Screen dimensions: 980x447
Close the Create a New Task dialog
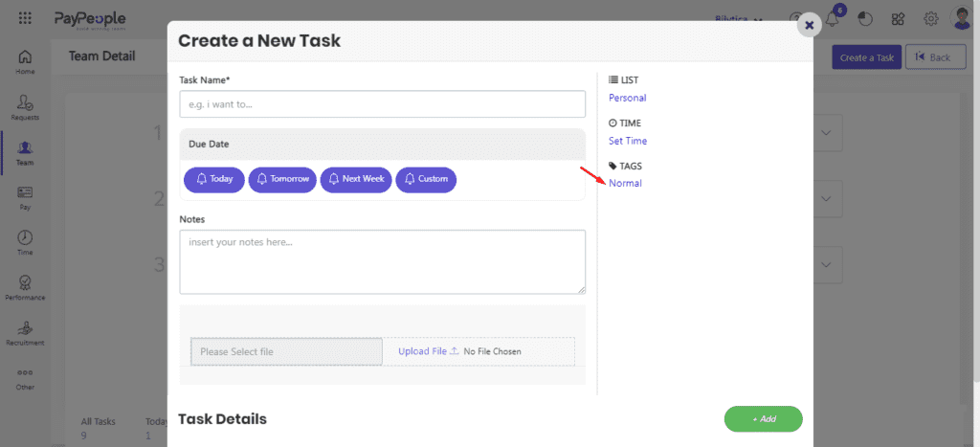pyautogui.click(x=810, y=24)
